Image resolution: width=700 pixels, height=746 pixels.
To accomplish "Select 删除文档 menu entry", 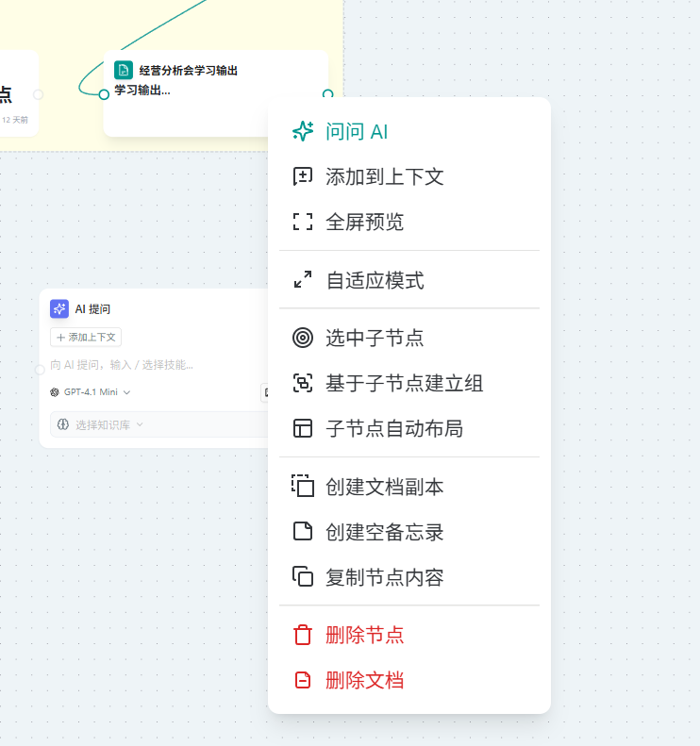I will [x=409, y=680].
